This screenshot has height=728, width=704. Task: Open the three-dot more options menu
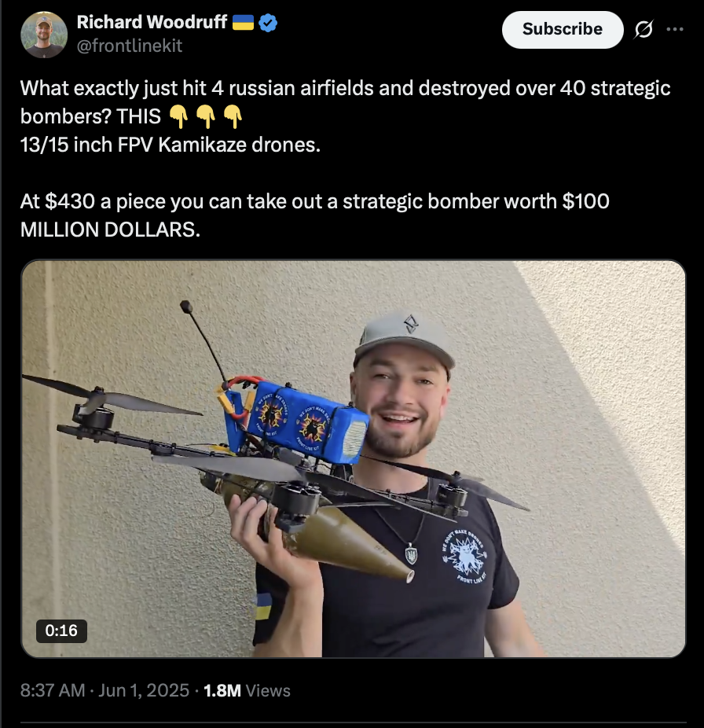point(674,29)
